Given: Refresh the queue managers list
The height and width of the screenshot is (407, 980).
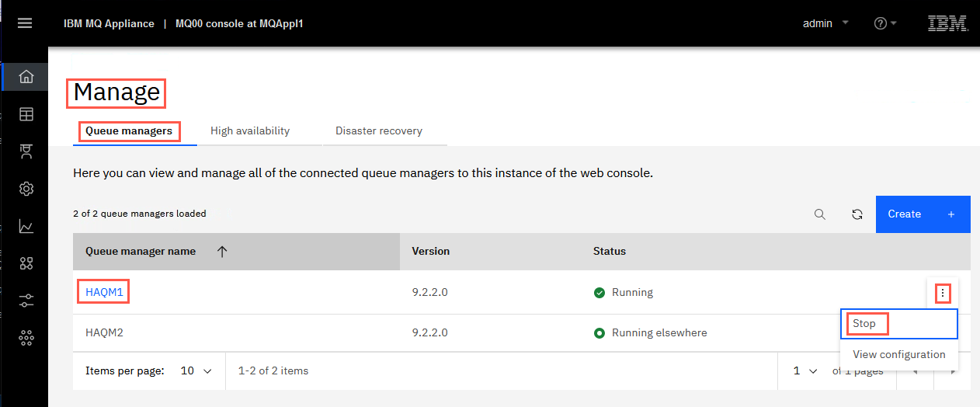Looking at the screenshot, I should click(857, 214).
